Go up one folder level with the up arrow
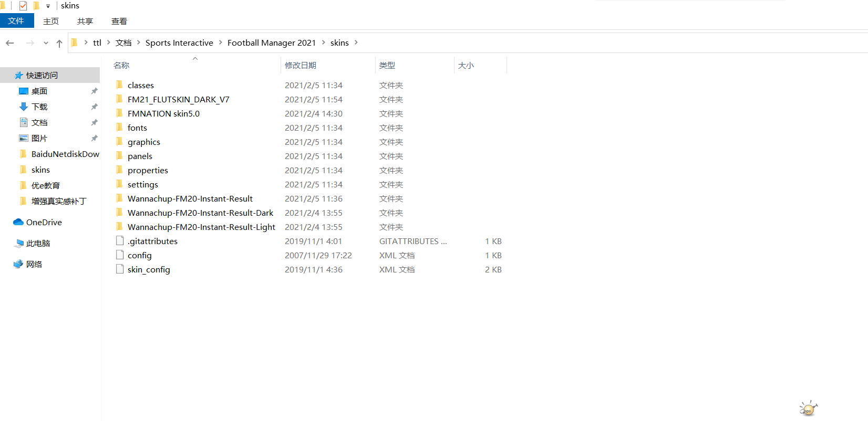868x421 pixels. 59,43
